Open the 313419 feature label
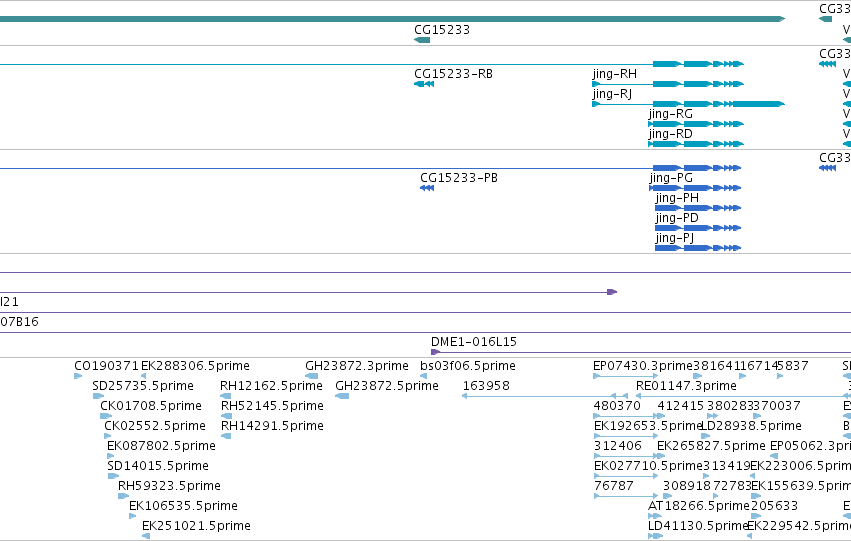 pyautogui.click(x=727, y=466)
